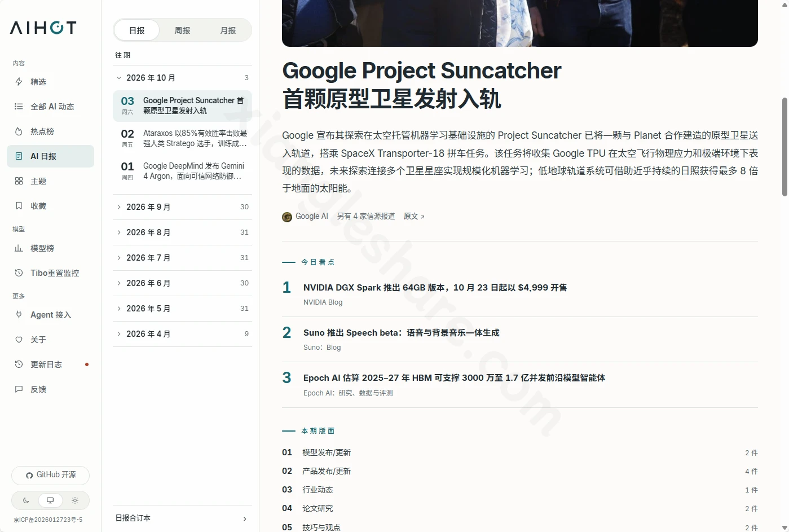
Task: Expand the 2026 年 8 月 group
Action: [x=182, y=232]
